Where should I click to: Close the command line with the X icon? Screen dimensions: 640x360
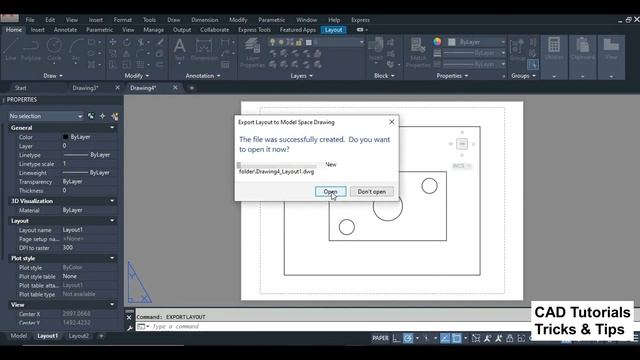point(129,317)
